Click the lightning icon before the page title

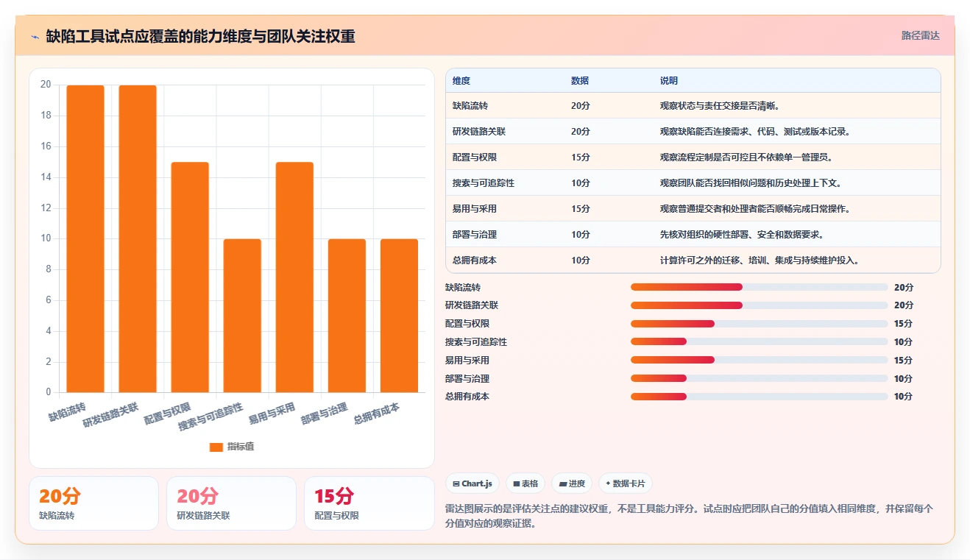point(35,36)
